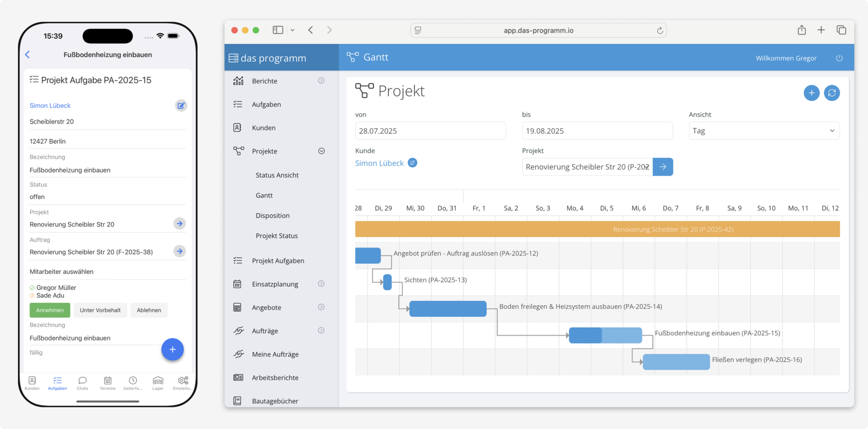
Task: Collapse the Projekte sidebar section
Action: [321, 151]
